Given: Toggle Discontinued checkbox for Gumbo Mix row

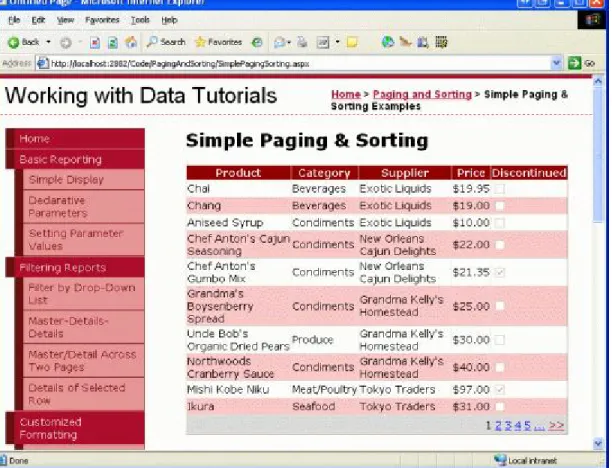Looking at the screenshot, I should [499, 272].
